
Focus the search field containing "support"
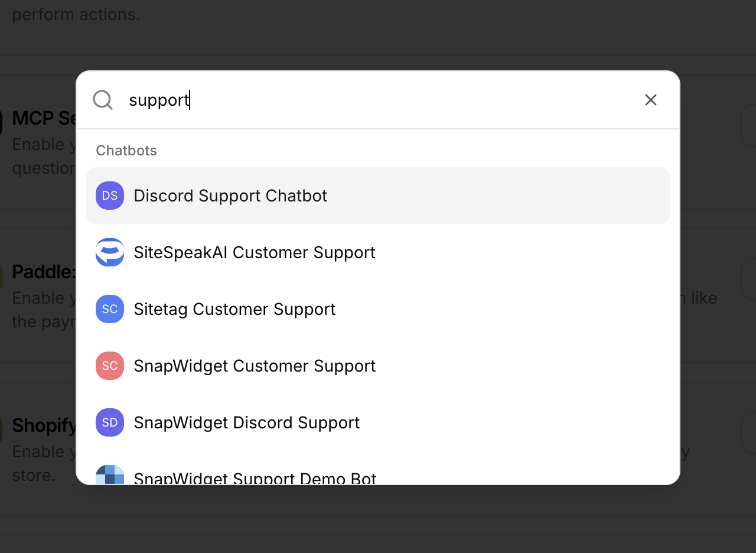click(x=378, y=100)
